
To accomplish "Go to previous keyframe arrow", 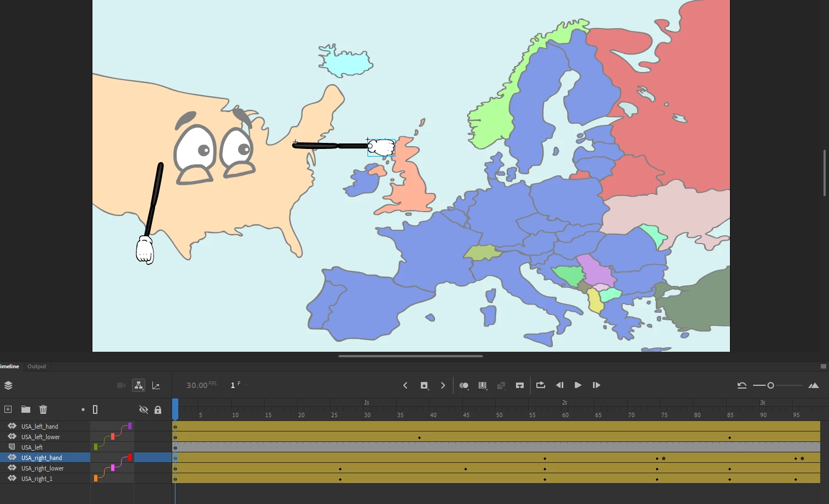I will [405, 385].
